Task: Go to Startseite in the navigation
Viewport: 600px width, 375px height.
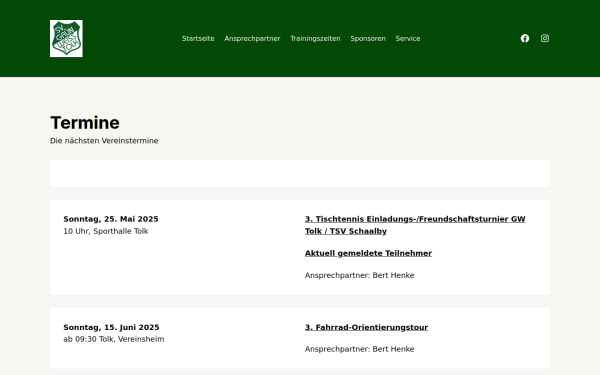Action: (x=198, y=39)
